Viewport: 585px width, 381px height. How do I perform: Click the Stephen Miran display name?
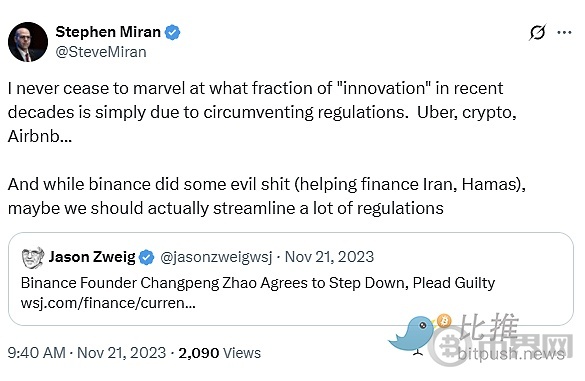[x=108, y=32]
